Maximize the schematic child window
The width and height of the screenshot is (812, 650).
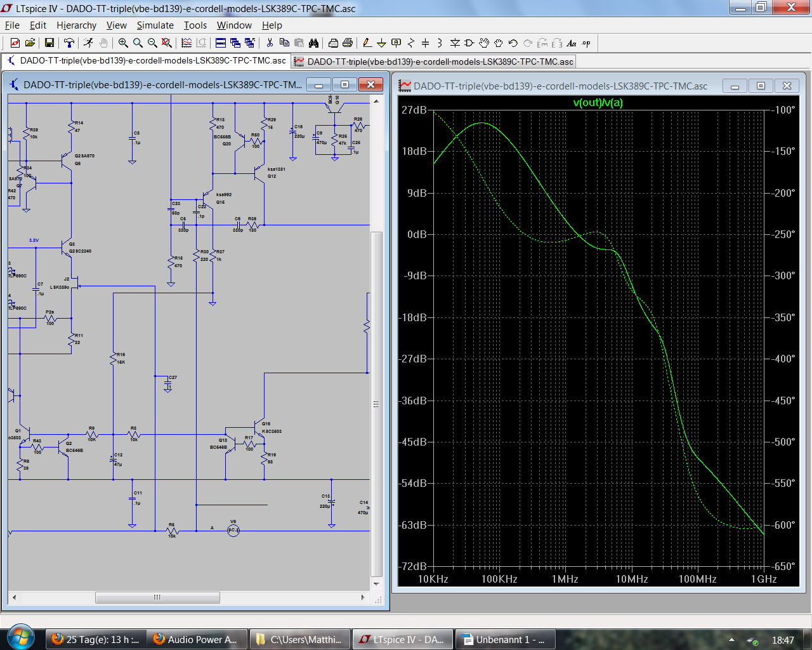[344, 84]
